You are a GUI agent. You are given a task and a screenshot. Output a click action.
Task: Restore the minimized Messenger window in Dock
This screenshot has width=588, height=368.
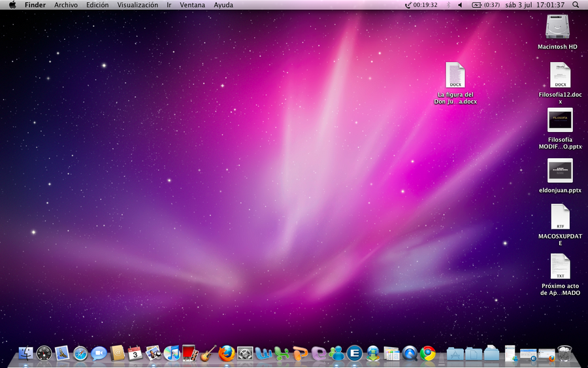[x=510, y=354]
